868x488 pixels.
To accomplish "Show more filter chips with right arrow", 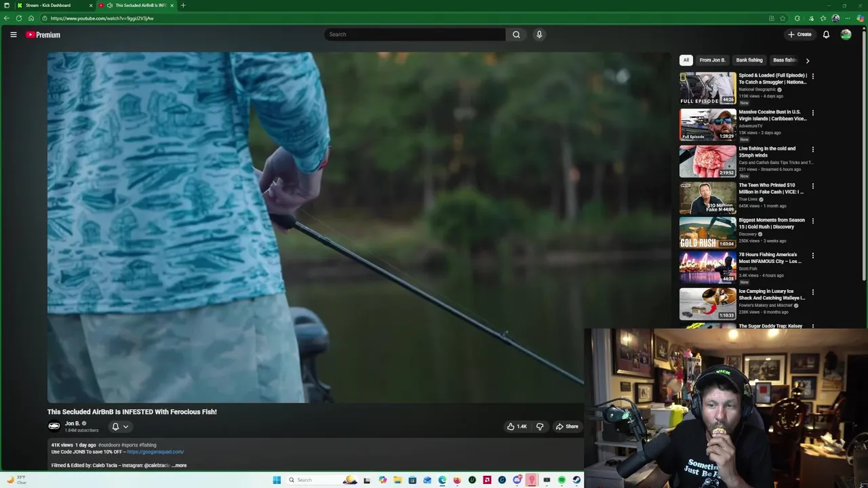I will tap(807, 60).
